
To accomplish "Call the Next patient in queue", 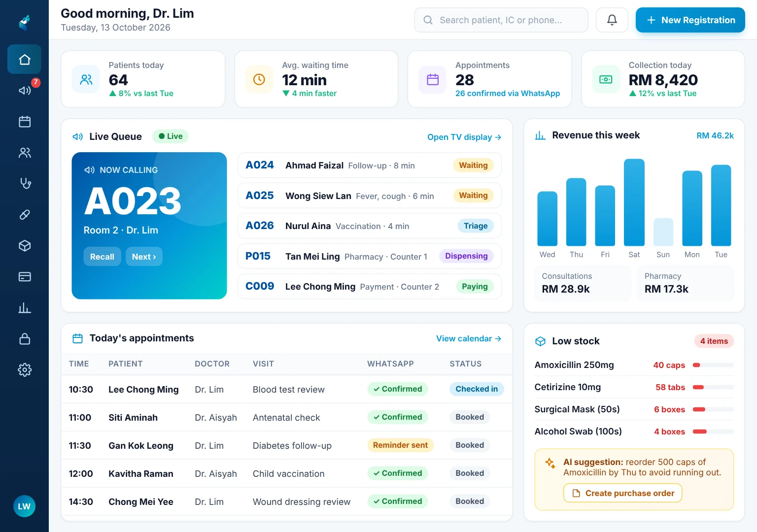I will tap(144, 257).
